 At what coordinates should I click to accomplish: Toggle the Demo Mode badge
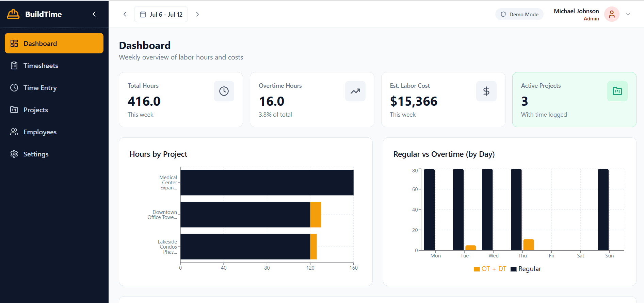coord(519,14)
